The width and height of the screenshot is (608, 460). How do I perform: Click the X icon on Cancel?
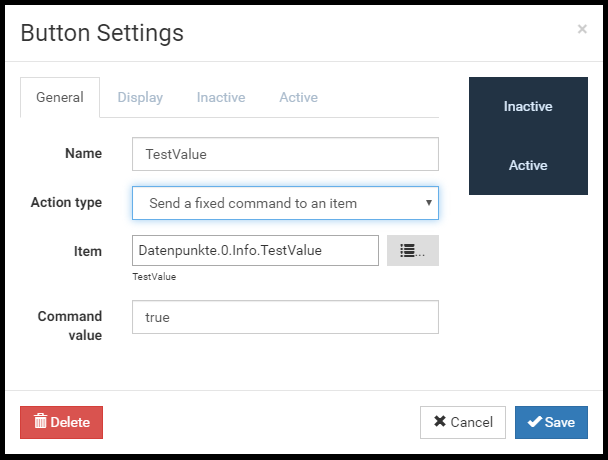tap(439, 422)
